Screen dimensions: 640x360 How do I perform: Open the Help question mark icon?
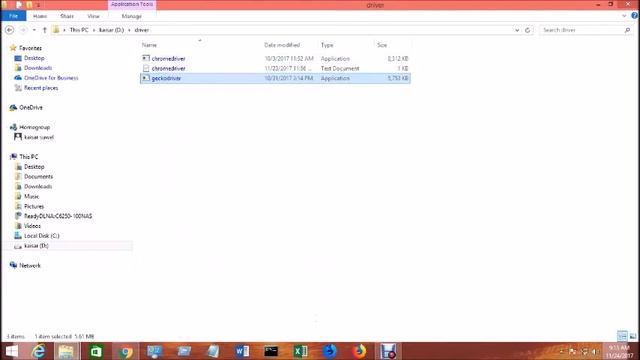634,16
